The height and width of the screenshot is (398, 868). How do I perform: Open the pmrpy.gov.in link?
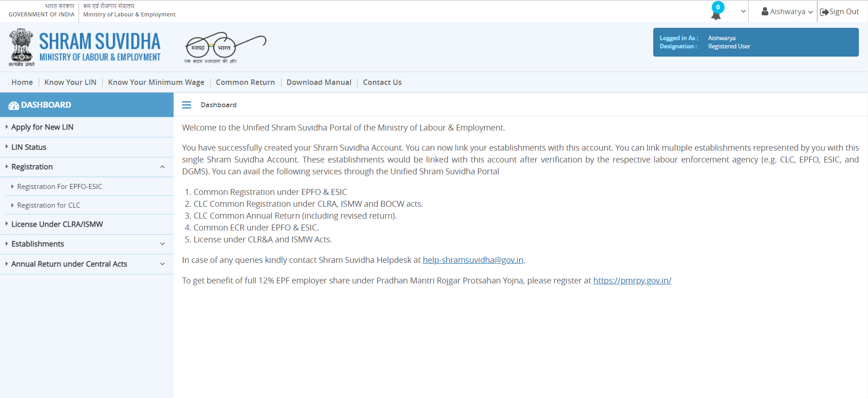click(x=632, y=281)
